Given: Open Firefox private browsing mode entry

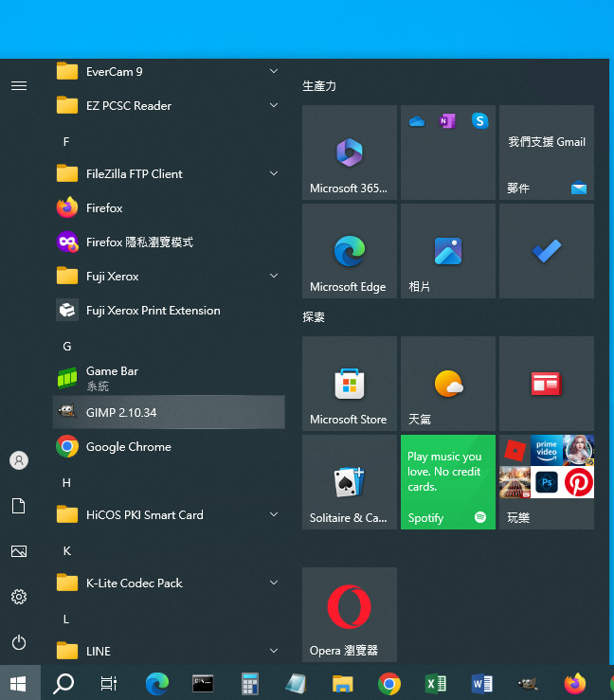Looking at the screenshot, I should (169, 242).
